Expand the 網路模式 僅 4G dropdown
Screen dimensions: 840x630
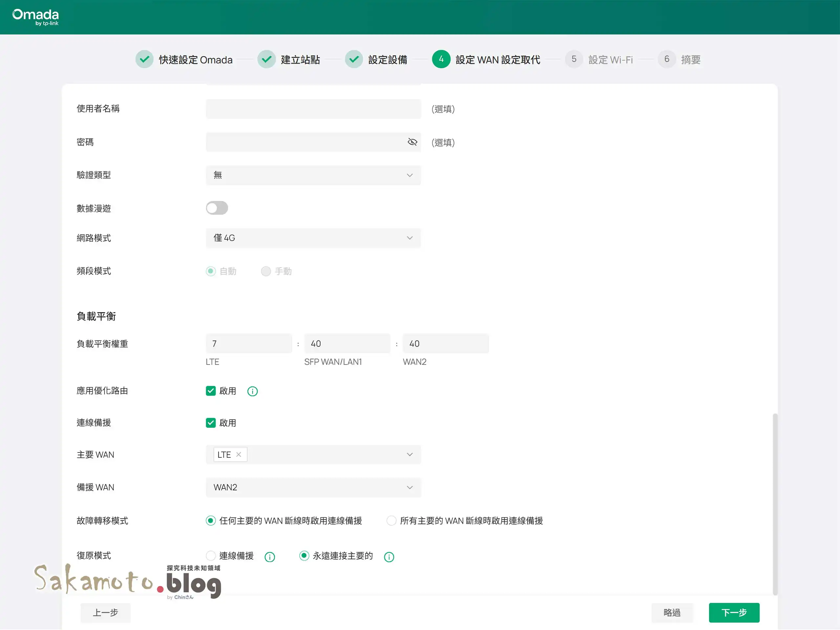coord(313,238)
